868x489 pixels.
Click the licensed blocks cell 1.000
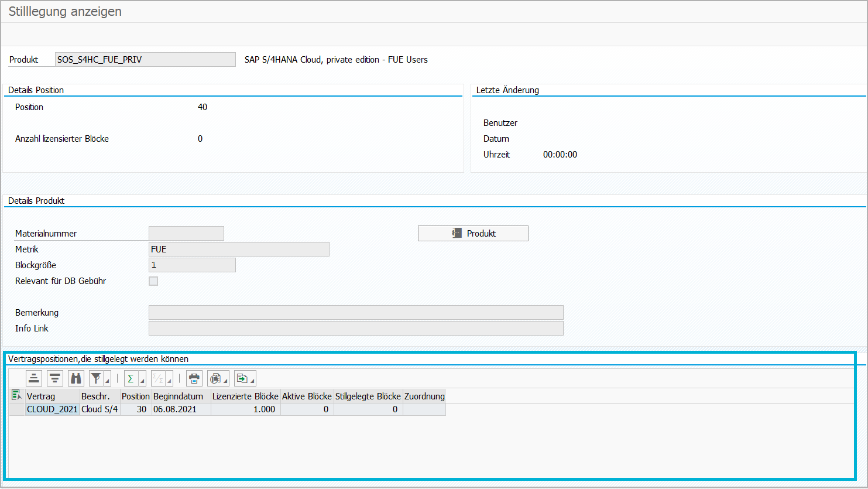(246, 409)
